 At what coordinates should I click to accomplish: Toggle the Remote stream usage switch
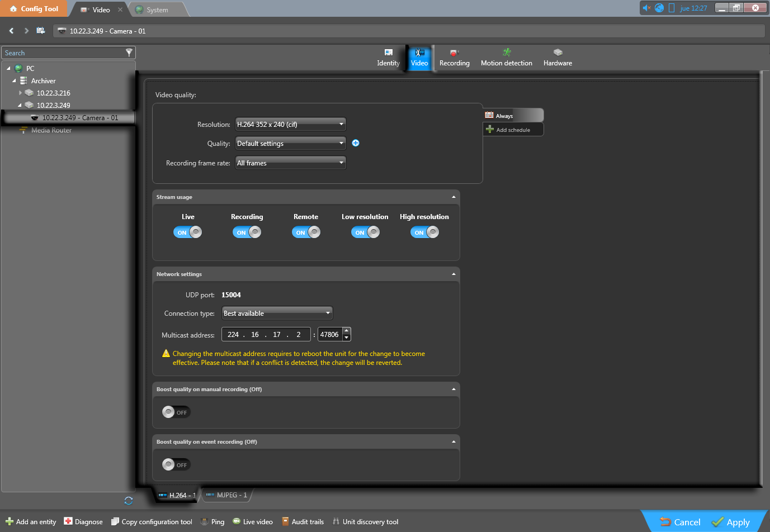click(306, 232)
